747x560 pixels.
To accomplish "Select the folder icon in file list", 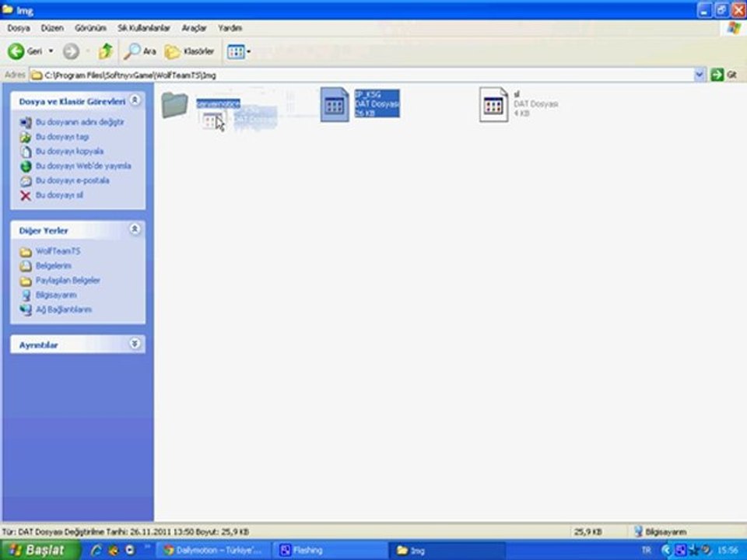I will [174, 104].
